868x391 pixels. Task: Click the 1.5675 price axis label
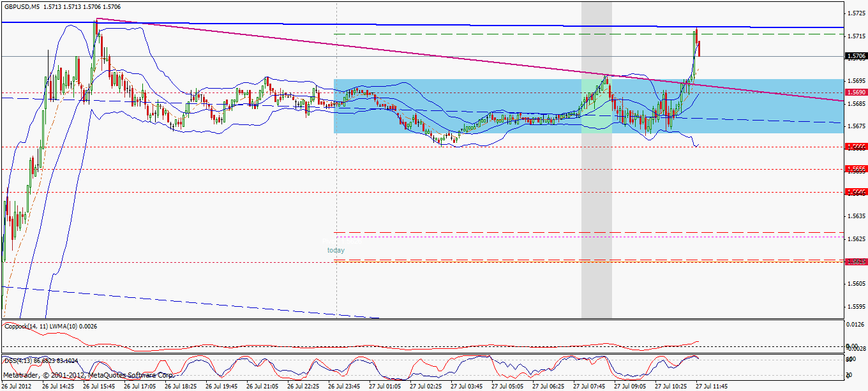click(x=856, y=126)
